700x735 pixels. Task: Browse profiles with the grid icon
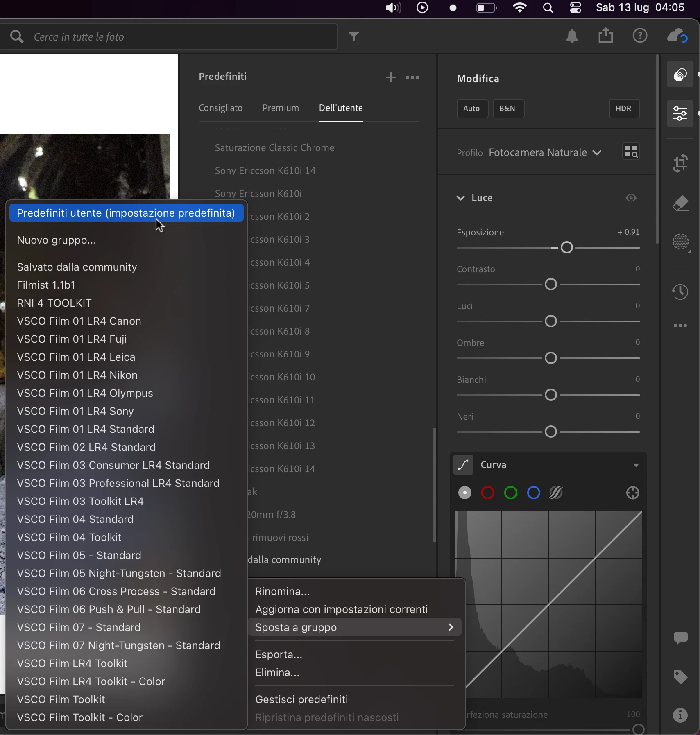pyautogui.click(x=631, y=152)
